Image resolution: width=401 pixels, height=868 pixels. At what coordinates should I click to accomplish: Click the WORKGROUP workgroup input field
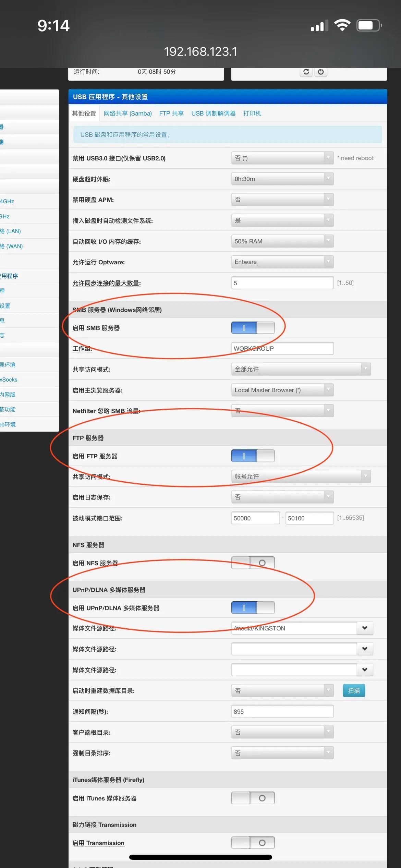point(282,348)
